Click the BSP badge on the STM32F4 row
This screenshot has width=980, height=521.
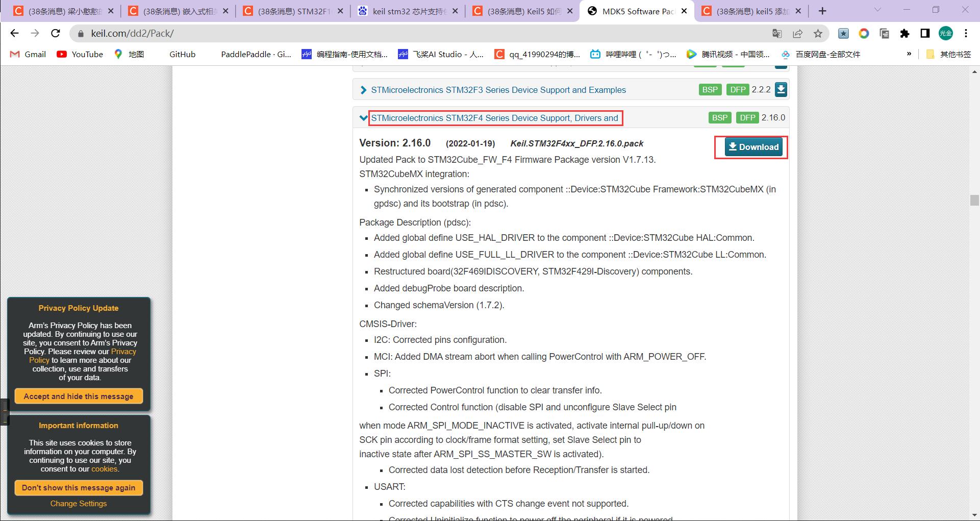click(719, 118)
